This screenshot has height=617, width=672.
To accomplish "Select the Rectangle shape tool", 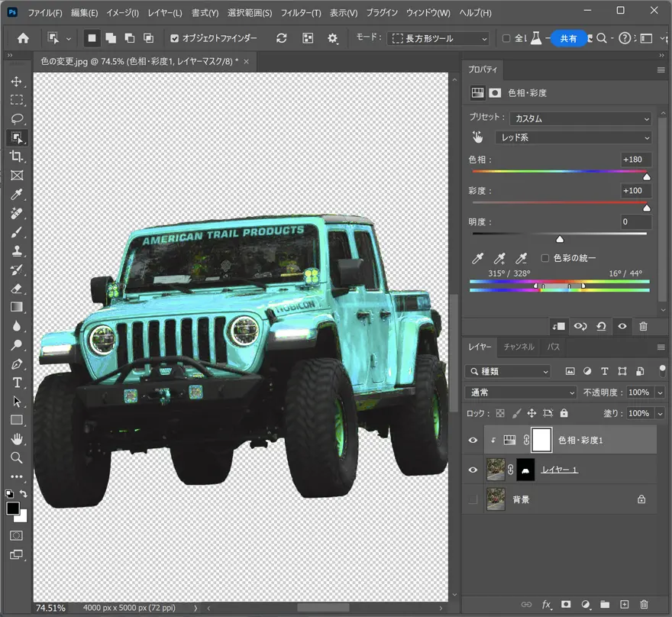I will 17,420.
